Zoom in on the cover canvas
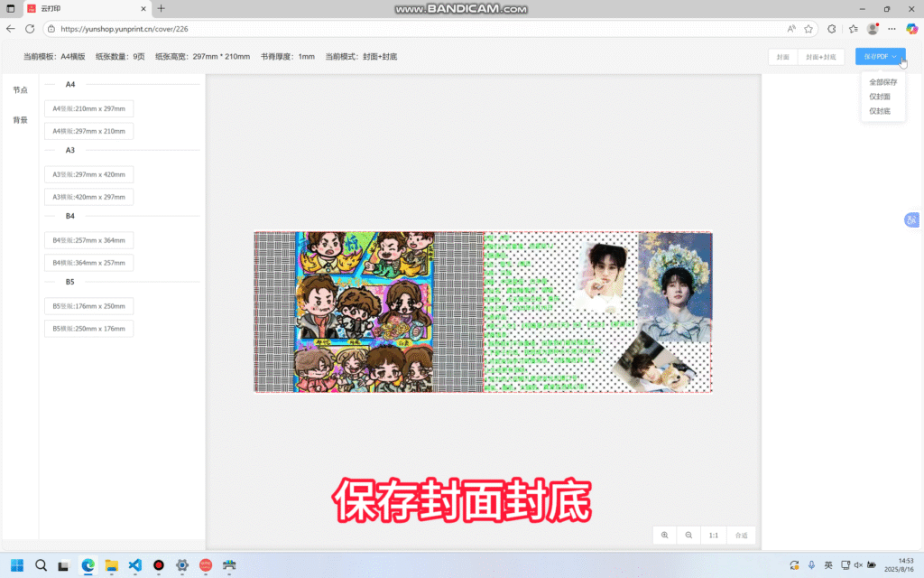 [x=665, y=535]
